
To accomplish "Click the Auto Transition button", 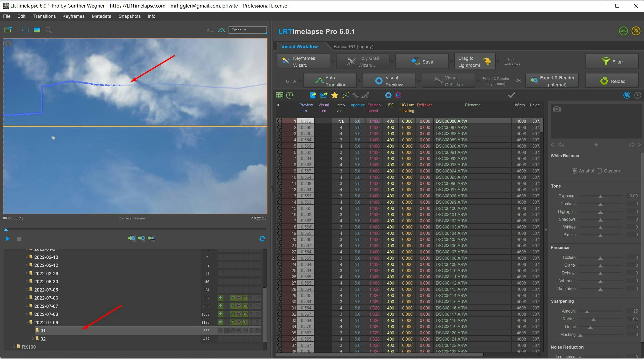I will tap(330, 81).
